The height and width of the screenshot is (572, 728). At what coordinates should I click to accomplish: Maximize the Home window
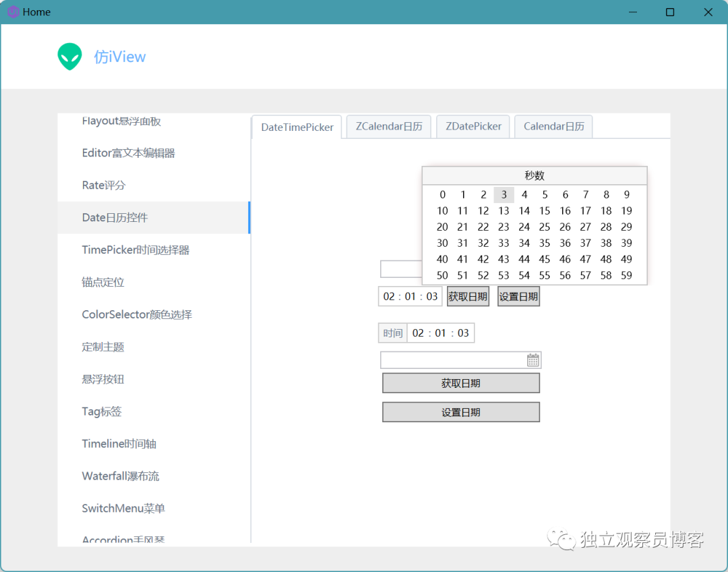[x=670, y=12]
